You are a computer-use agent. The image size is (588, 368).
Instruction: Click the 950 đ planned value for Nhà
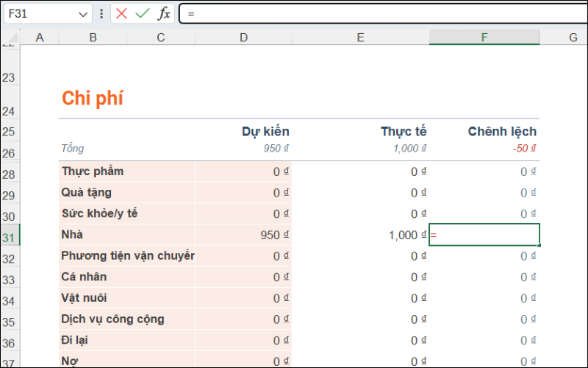click(273, 235)
